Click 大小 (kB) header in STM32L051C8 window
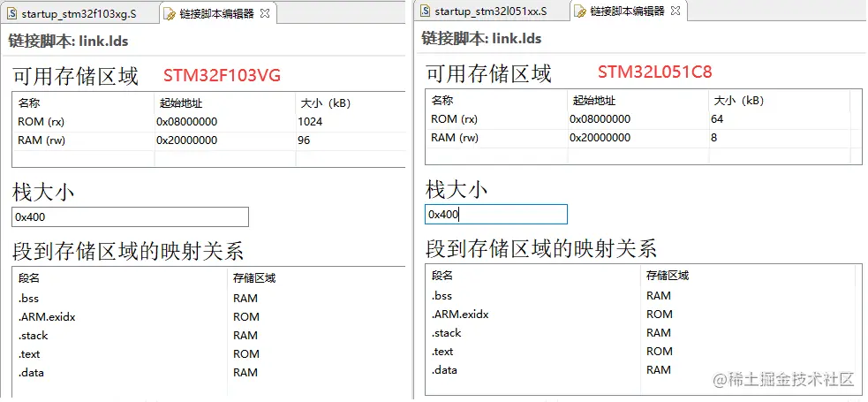The width and height of the screenshot is (868, 402). pyautogui.click(x=738, y=100)
